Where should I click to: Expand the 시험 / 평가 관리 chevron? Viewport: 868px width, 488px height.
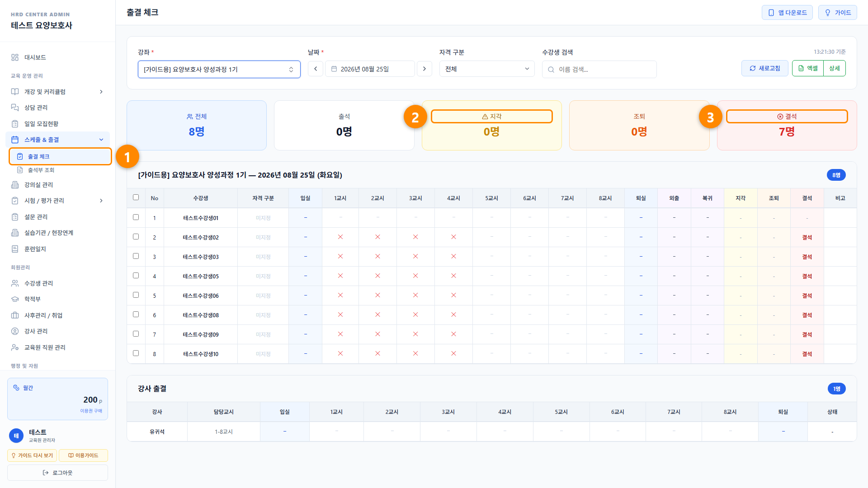click(101, 201)
